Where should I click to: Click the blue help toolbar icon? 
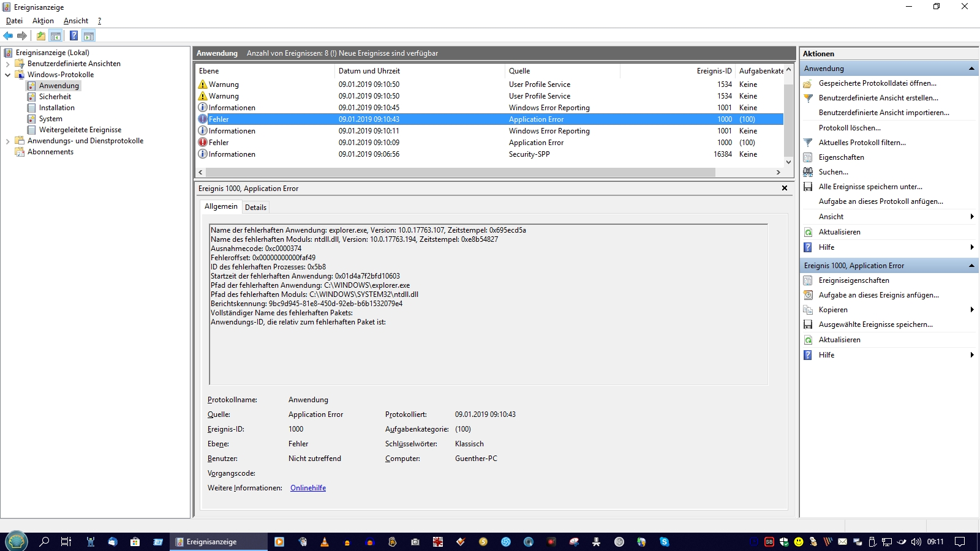pyautogui.click(x=73, y=36)
